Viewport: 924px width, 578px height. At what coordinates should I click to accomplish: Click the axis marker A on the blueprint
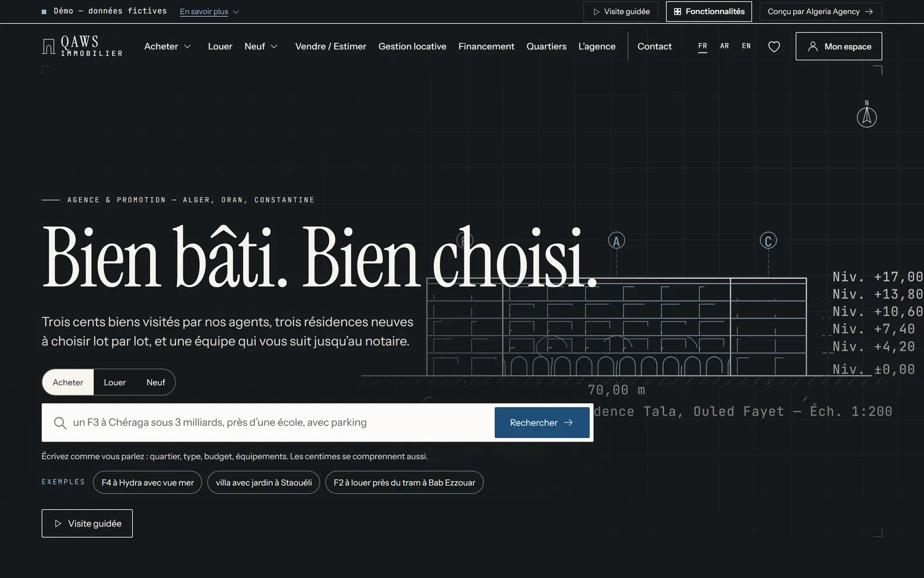[x=616, y=241]
